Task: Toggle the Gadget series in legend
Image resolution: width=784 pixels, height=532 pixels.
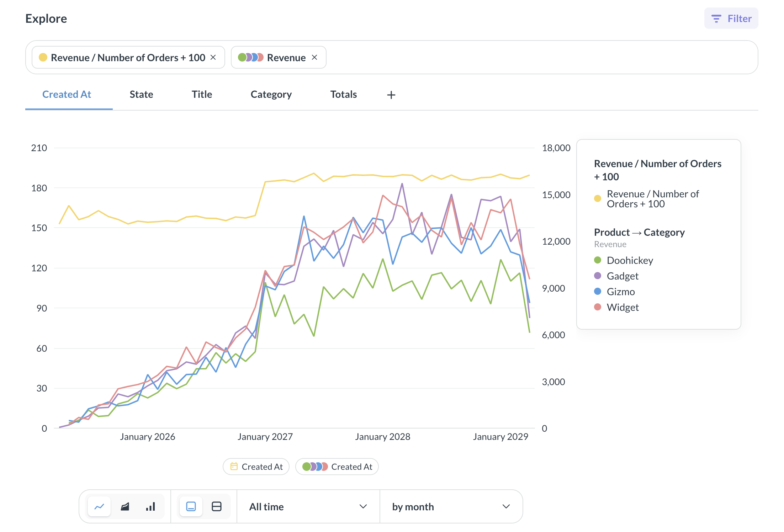Action: pyautogui.click(x=616, y=276)
